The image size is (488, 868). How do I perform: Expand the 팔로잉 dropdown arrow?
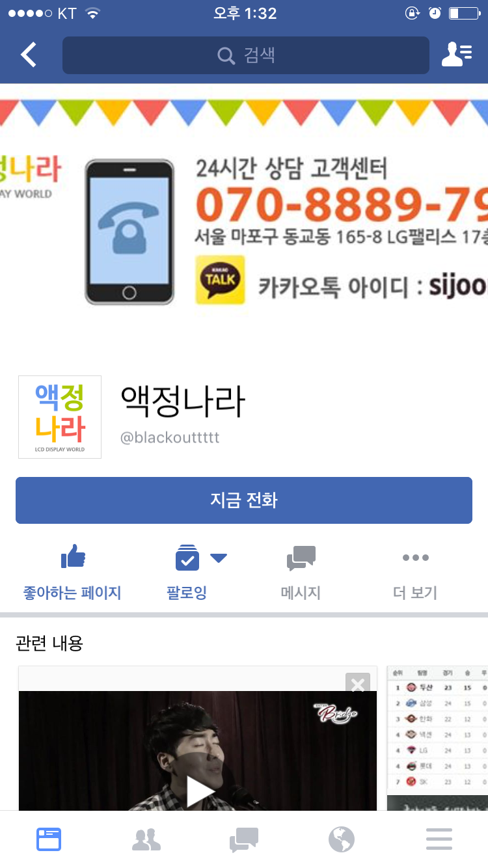pyautogui.click(x=218, y=557)
